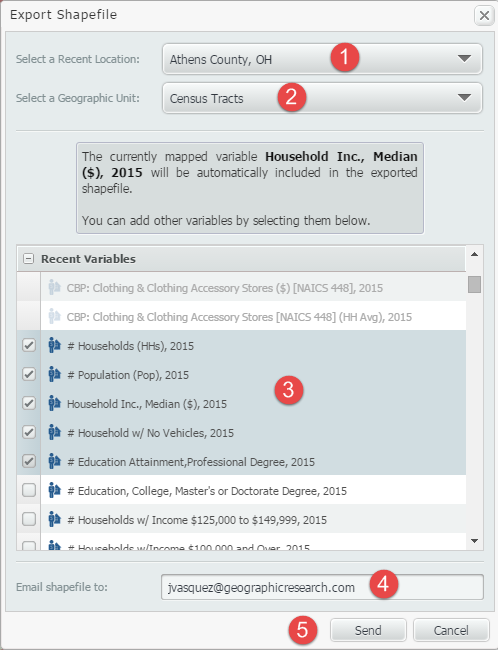Click the faded icon beside CBP Clothing (HH Avg)

(x=54, y=316)
